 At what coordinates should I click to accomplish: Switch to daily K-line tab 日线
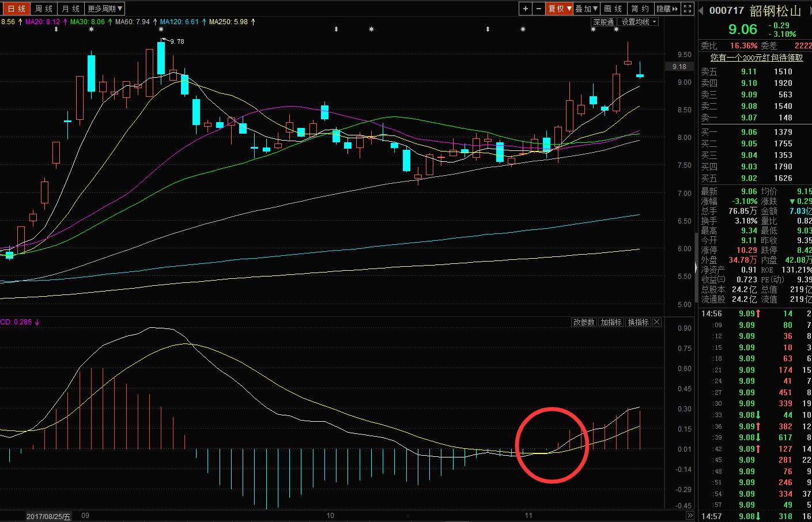(17, 9)
